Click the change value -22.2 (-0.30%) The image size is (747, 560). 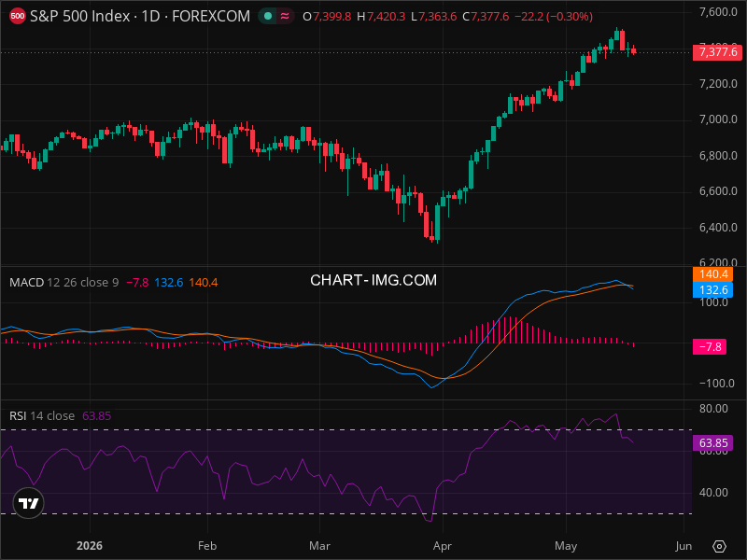[554, 17]
